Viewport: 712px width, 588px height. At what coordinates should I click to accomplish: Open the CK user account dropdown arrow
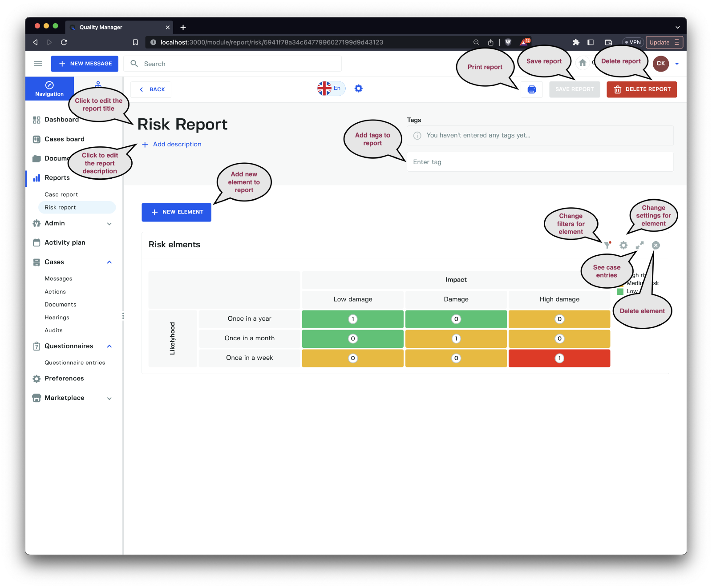(677, 64)
